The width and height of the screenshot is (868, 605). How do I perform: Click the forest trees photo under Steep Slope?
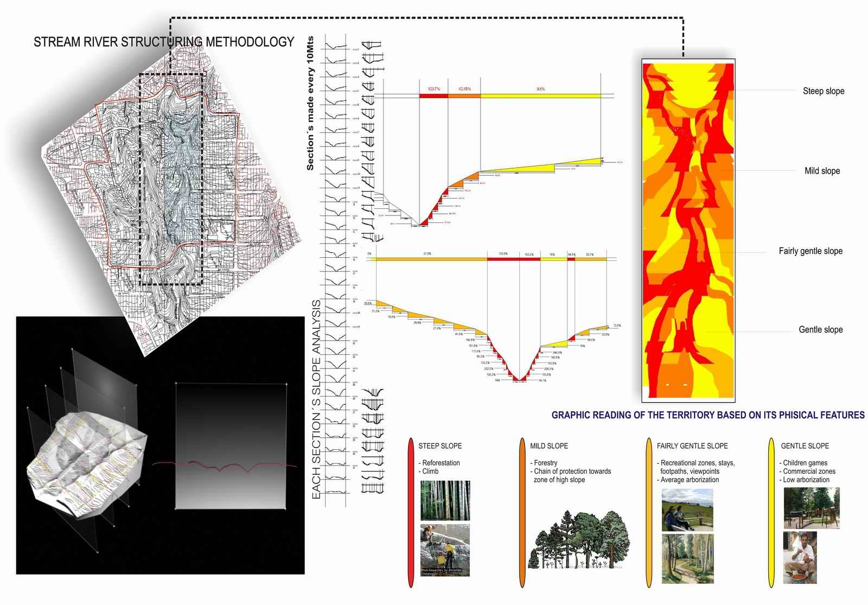445,500
